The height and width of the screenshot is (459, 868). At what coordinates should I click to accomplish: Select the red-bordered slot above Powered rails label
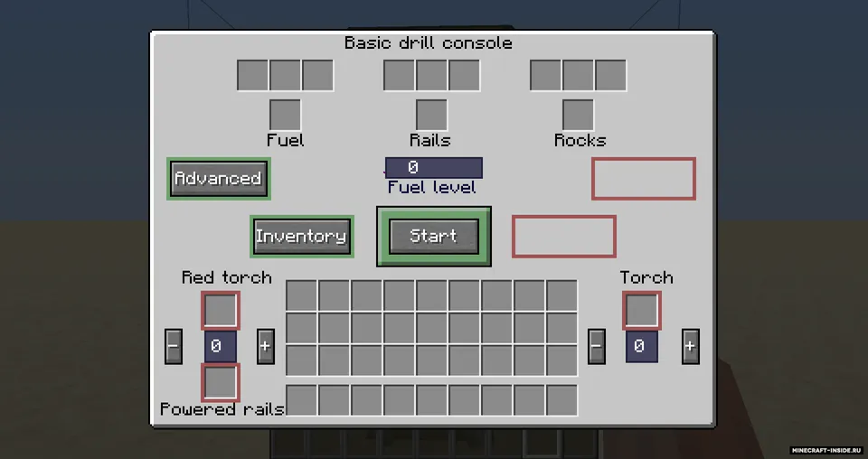[221, 383]
